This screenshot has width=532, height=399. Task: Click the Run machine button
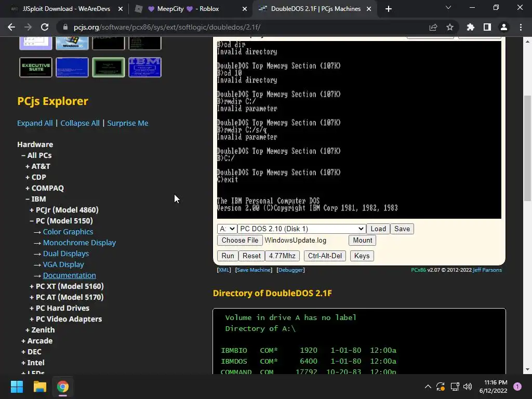tap(228, 256)
